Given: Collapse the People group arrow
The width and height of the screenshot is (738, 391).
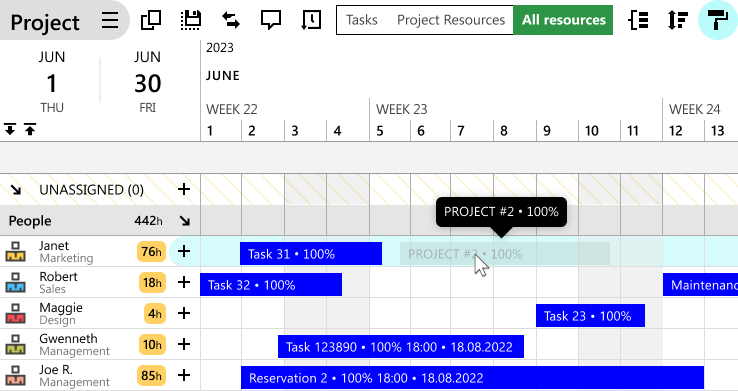Looking at the screenshot, I should point(184,221).
